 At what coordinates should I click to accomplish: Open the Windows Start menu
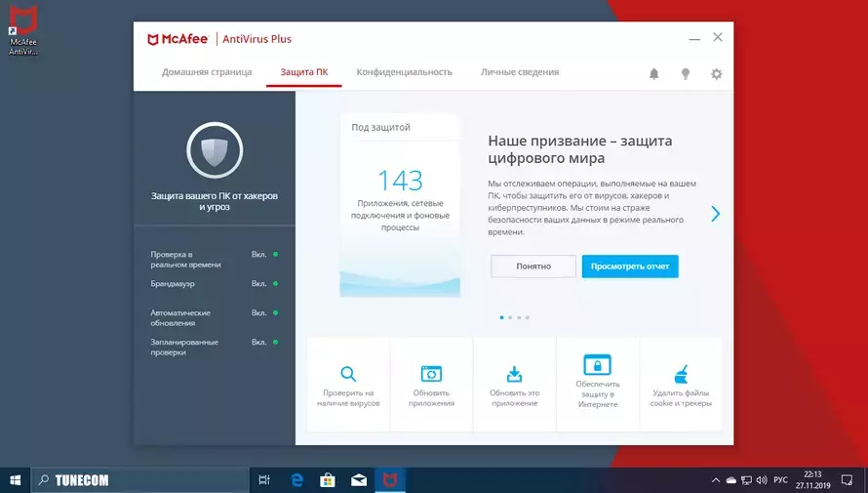coord(15,480)
